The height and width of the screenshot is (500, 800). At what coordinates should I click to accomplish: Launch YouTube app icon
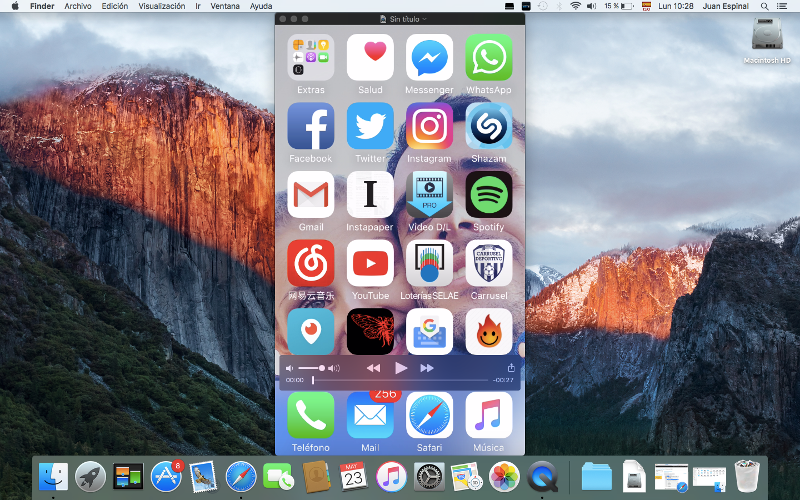pyautogui.click(x=370, y=263)
